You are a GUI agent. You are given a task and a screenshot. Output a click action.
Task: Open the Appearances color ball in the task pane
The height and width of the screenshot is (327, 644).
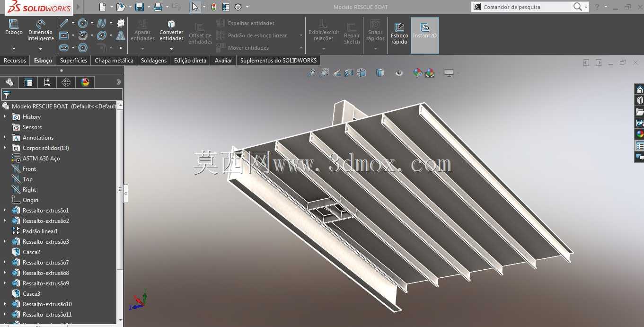tap(640, 134)
